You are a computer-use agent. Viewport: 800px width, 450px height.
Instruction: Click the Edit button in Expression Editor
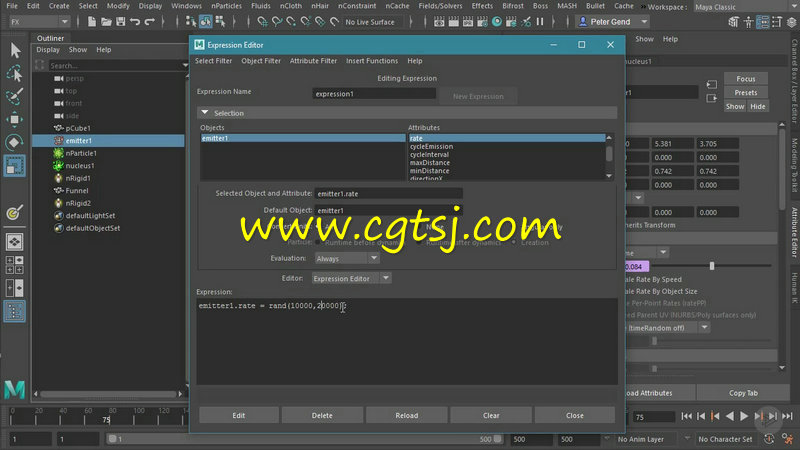[239, 415]
